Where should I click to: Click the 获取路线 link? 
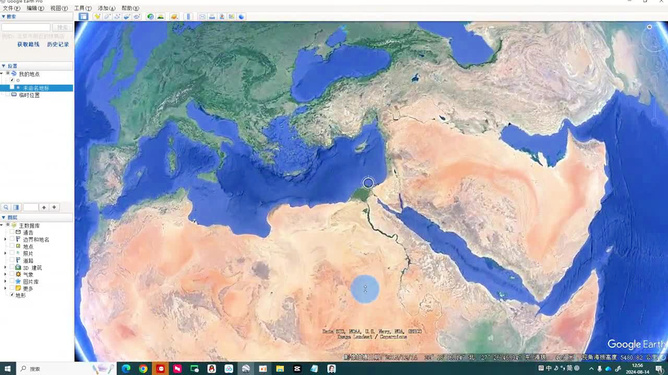coord(28,44)
